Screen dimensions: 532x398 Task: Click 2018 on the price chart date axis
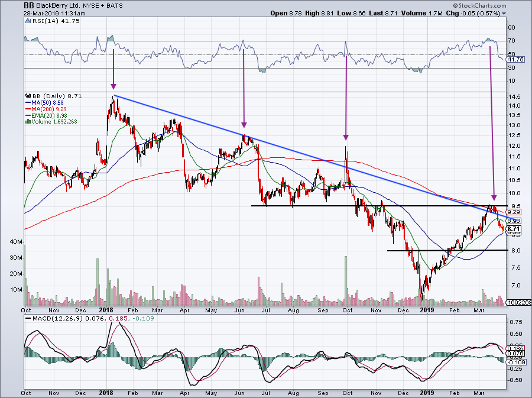[106, 310]
